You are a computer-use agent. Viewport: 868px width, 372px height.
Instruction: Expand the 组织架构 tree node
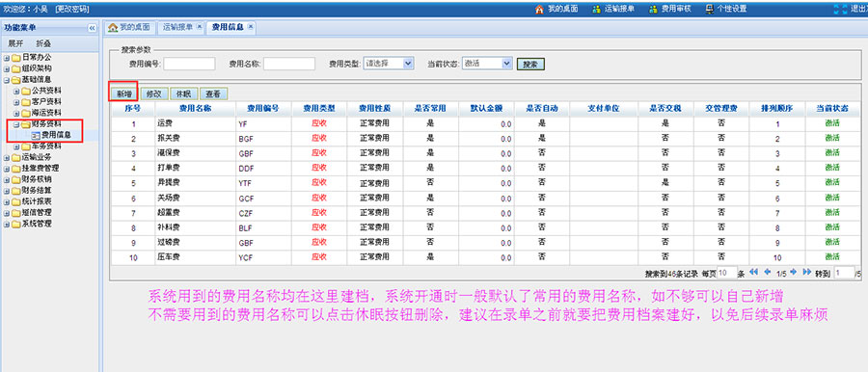(x=7, y=68)
